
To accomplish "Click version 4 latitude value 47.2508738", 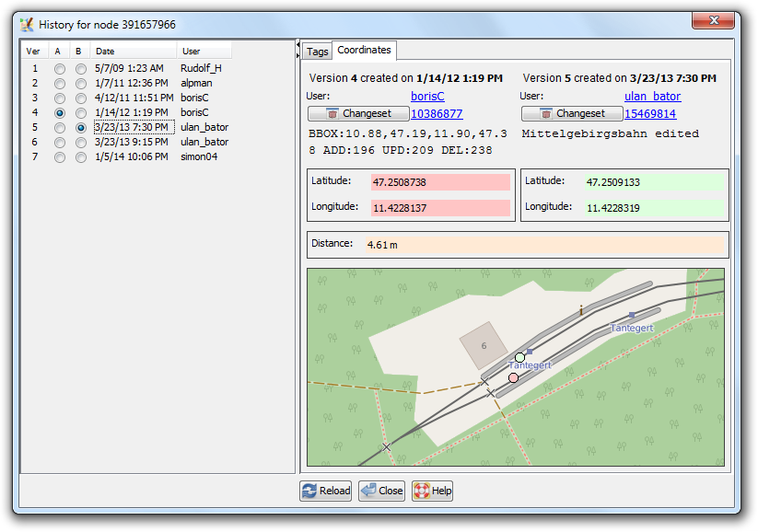I will [440, 182].
